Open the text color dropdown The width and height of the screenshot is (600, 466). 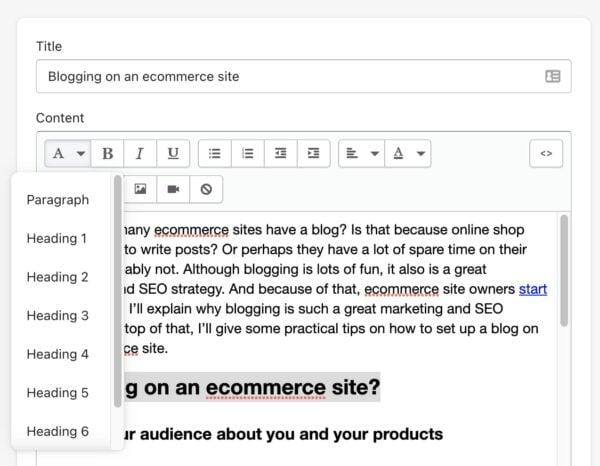pos(408,153)
